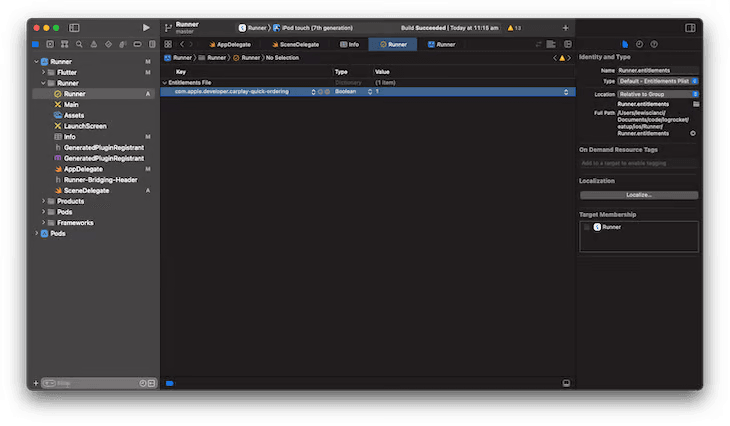The height and width of the screenshot is (426, 730).
Task: Click the Name field Runner.entitlements
Action: click(x=657, y=70)
